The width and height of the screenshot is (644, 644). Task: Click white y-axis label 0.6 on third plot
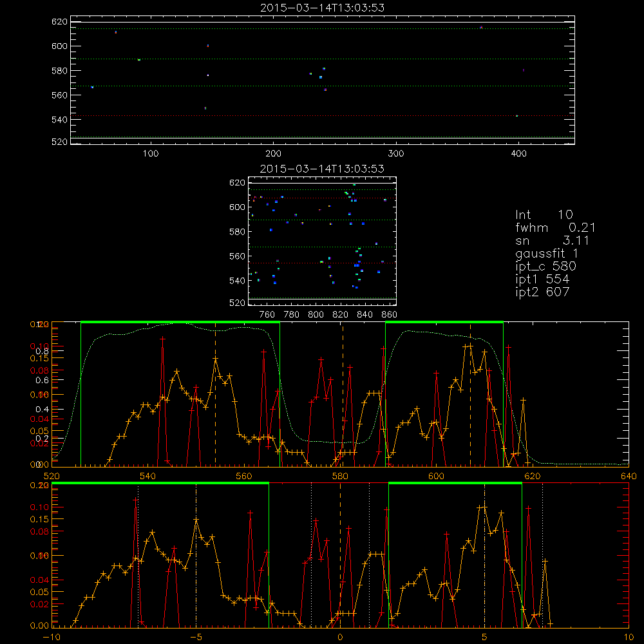pos(43,381)
